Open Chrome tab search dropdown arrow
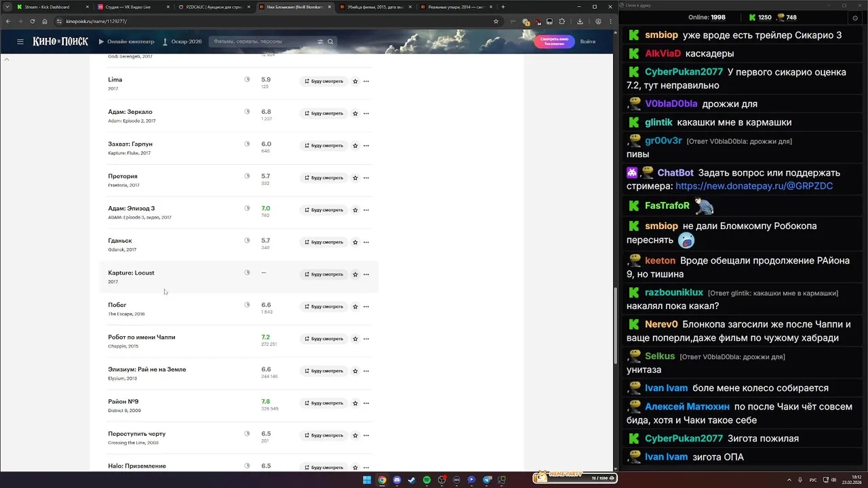The image size is (868, 488). tap(7, 7)
